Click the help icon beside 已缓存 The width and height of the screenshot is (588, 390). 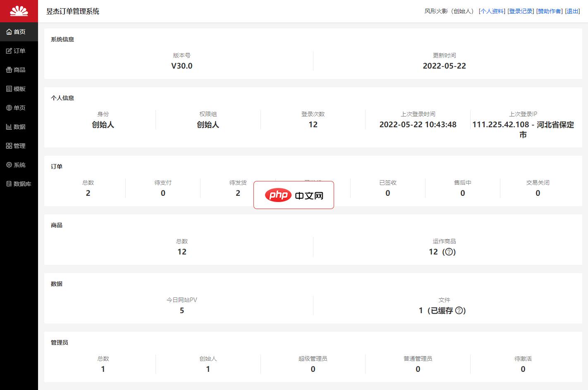coord(459,311)
